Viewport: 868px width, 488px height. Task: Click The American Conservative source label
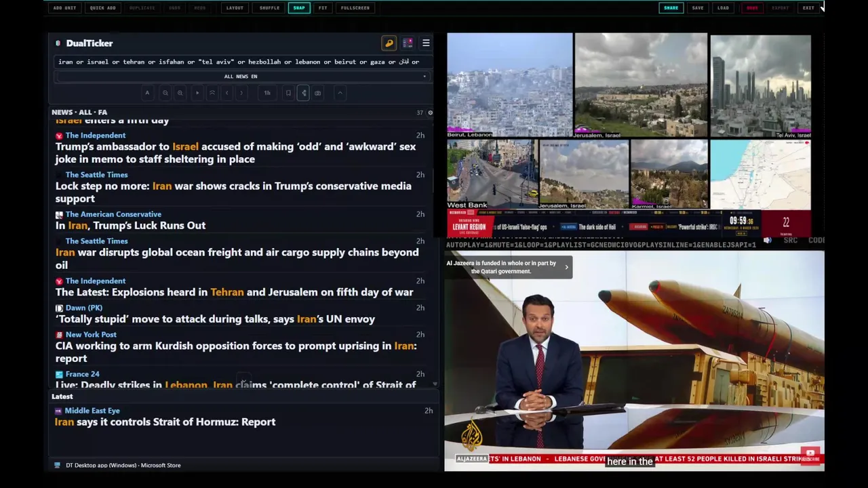click(x=113, y=214)
